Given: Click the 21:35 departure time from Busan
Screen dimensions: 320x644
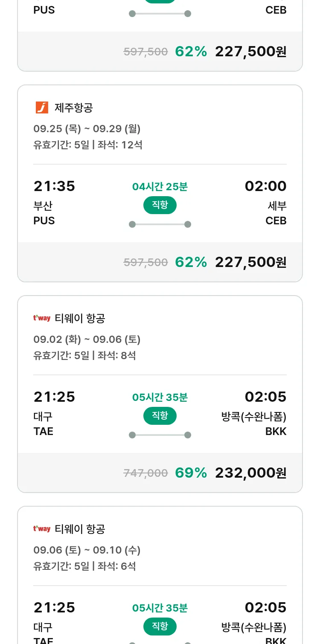Looking at the screenshot, I should pyautogui.click(x=54, y=186).
